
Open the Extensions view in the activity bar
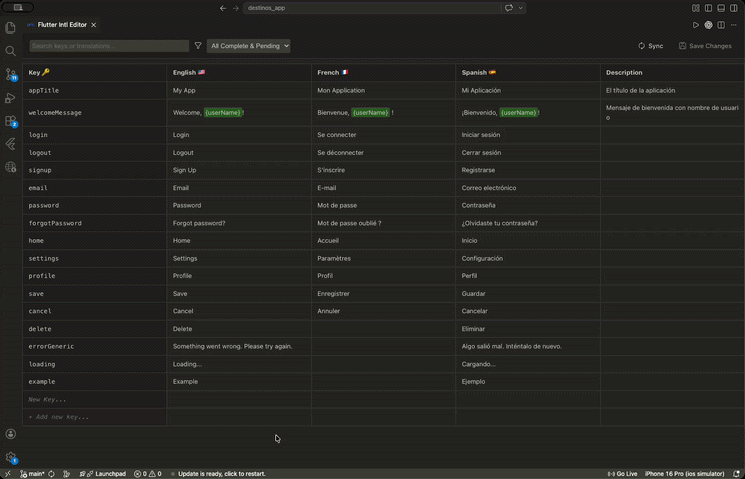tap(10, 121)
